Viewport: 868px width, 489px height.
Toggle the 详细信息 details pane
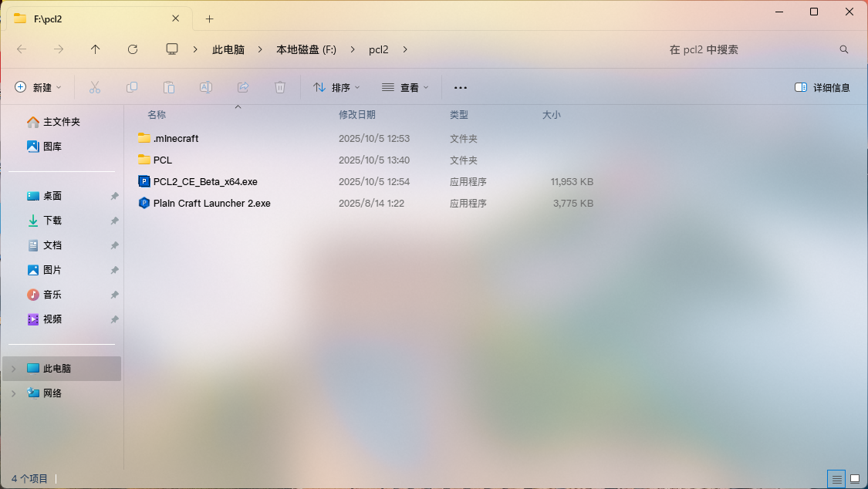tap(822, 87)
